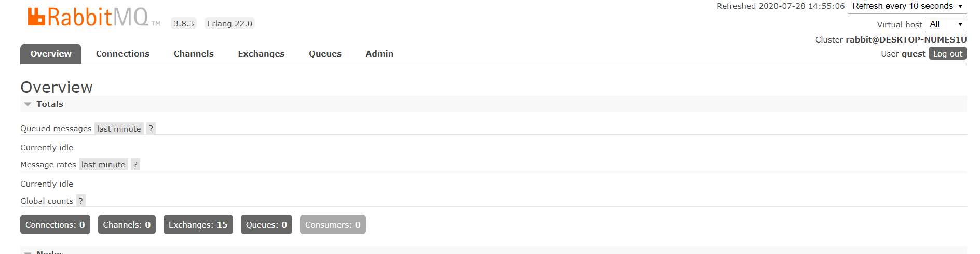
Task: Select the Queues tab
Action: 325,54
